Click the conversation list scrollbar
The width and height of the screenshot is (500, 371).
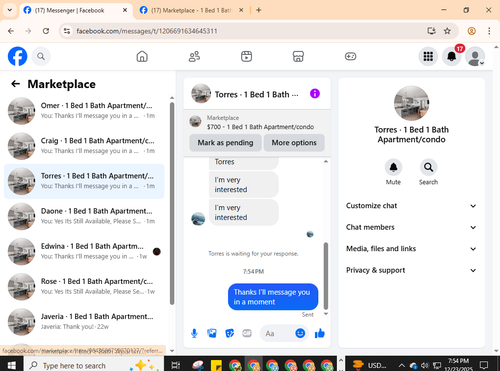pyautogui.click(x=172, y=203)
